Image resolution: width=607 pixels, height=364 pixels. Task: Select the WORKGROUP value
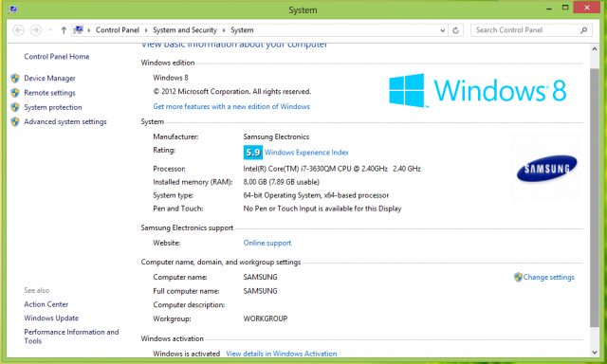click(x=266, y=318)
